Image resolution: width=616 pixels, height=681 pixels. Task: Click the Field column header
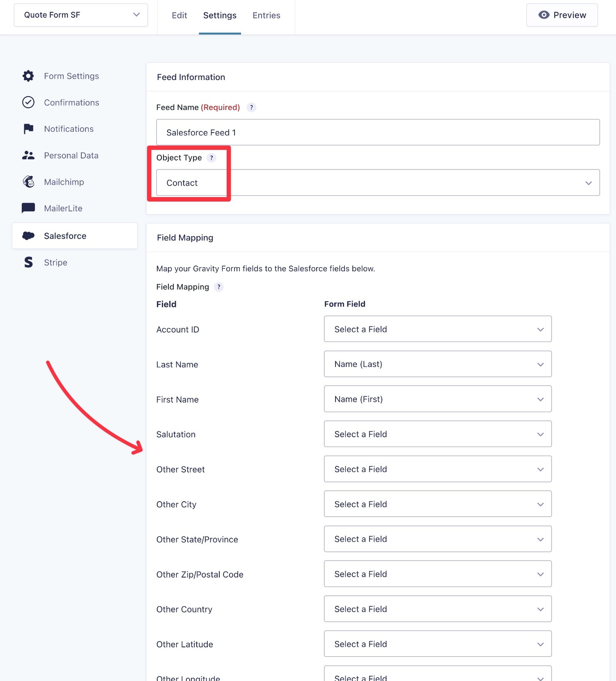point(166,304)
